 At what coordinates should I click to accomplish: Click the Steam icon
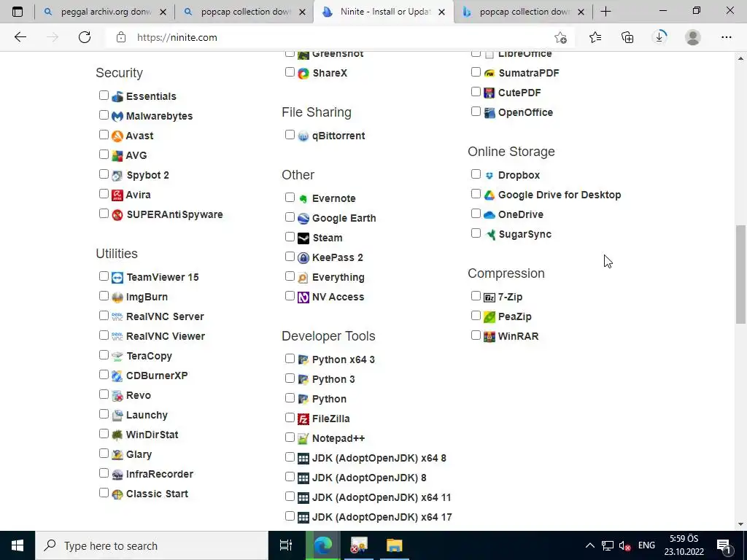(303, 238)
